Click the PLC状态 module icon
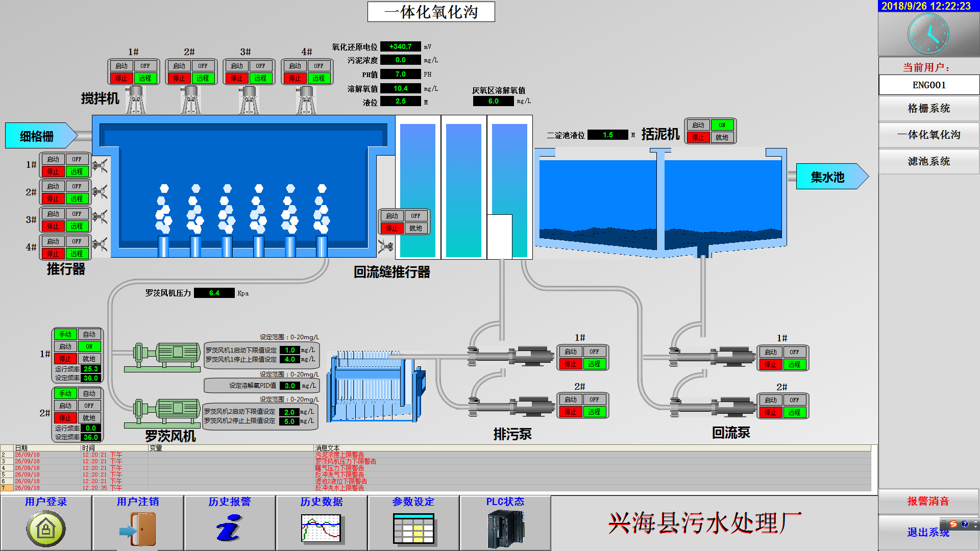 tap(505, 530)
